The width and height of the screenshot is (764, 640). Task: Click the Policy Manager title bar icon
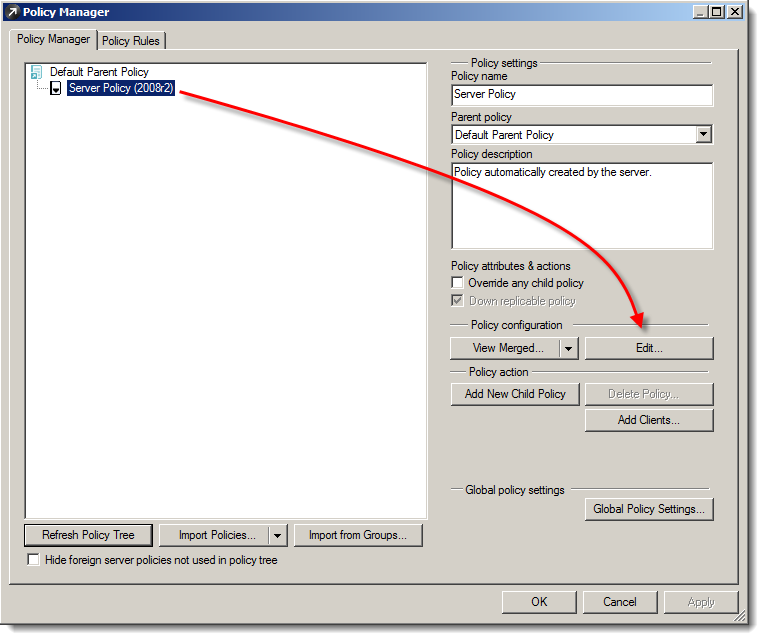12,12
